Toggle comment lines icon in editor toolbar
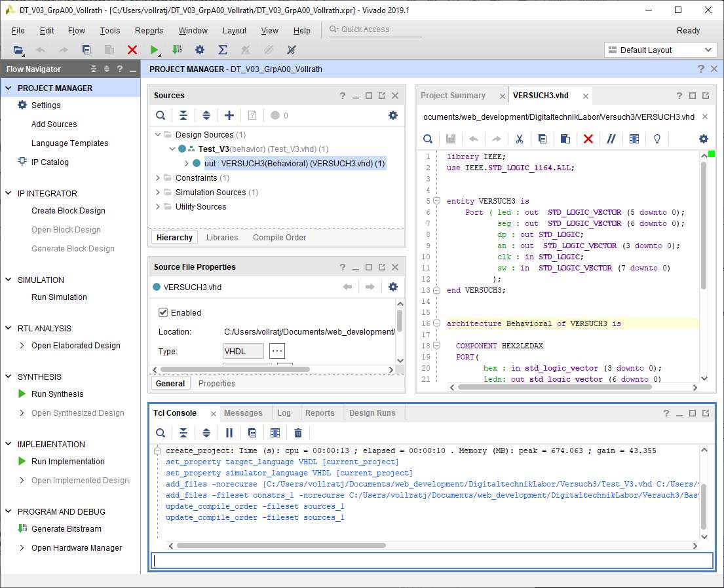Screen dimensions: 724x588 (611, 139)
